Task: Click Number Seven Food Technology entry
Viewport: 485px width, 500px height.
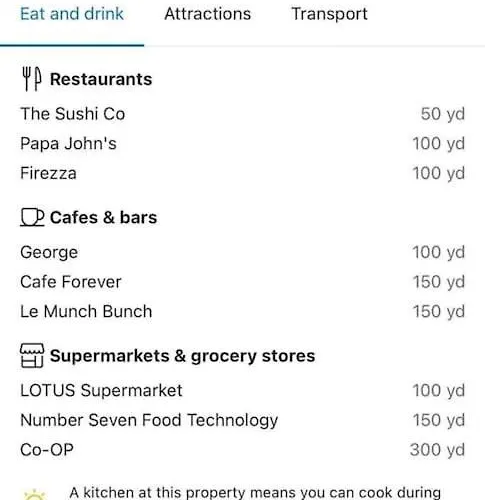Action: [x=242, y=420]
